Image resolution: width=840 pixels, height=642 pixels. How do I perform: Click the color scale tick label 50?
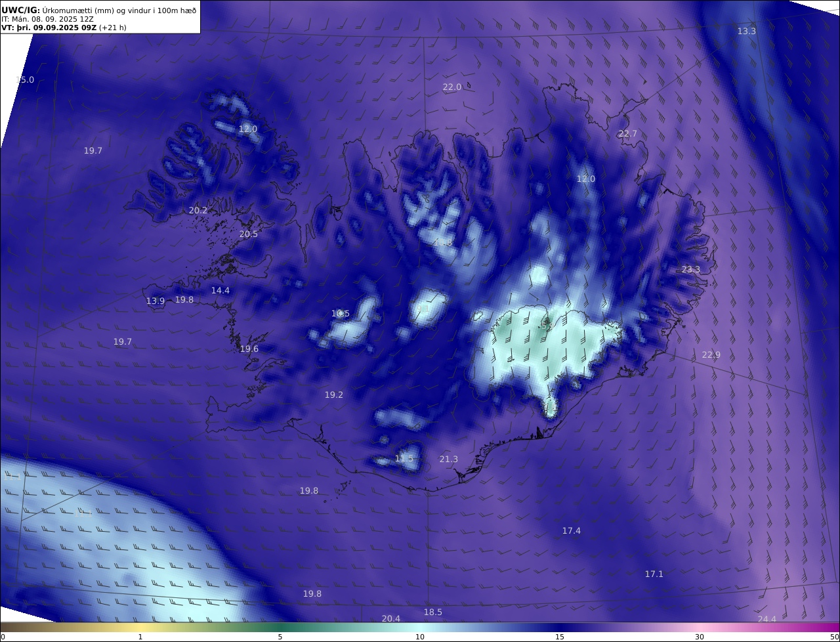pyautogui.click(x=834, y=637)
